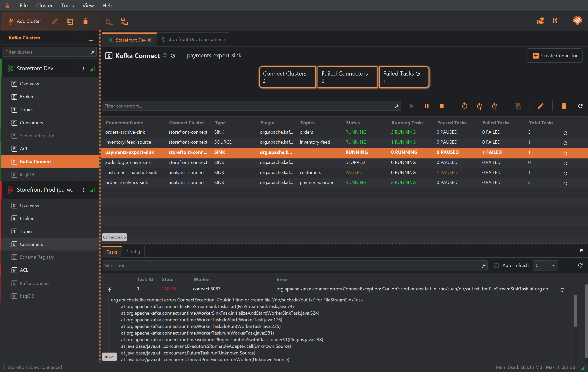
Task: Open Storefront Dev cluster three-dot menu
Action: pos(83,69)
